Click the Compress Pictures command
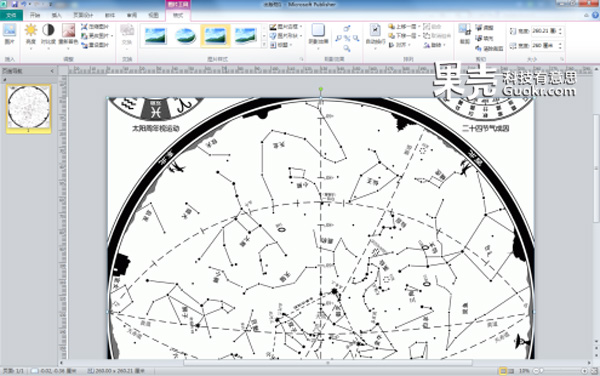Screen dimensions: 600x376 point(95,27)
